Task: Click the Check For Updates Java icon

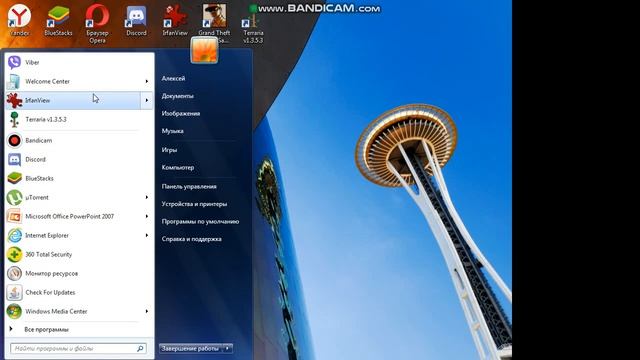Action: pos(14,292)
